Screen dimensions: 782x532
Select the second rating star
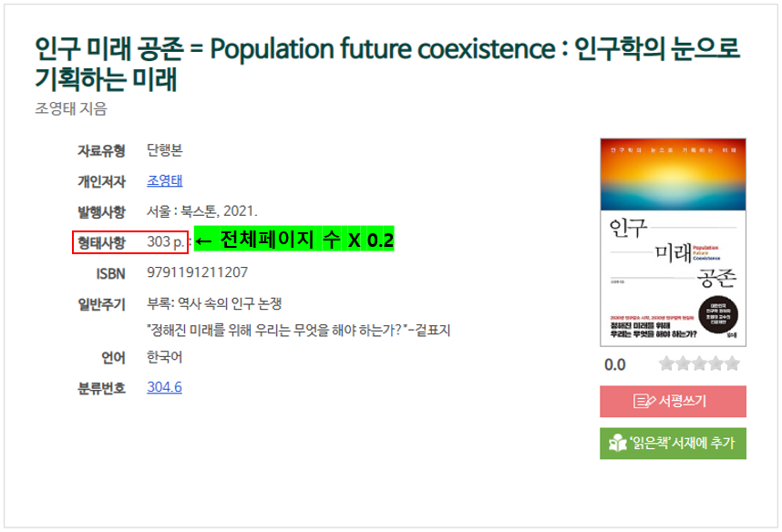(683, 363)
